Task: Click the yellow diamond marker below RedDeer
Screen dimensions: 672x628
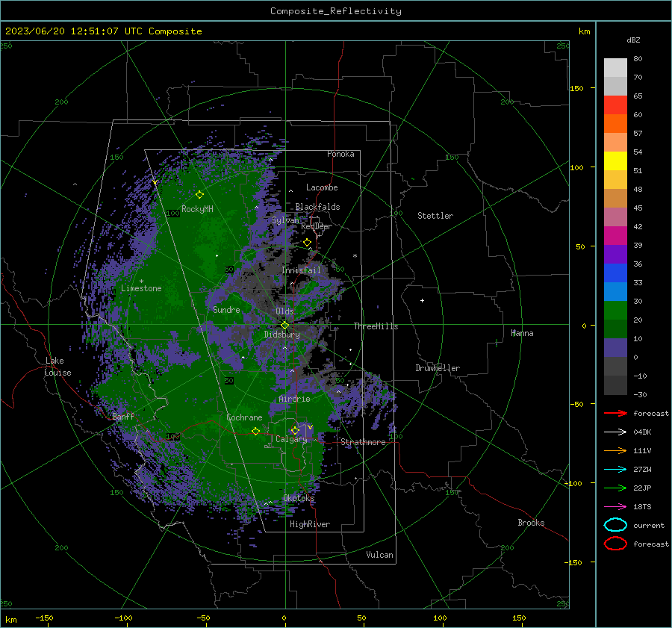Action: 307,243
